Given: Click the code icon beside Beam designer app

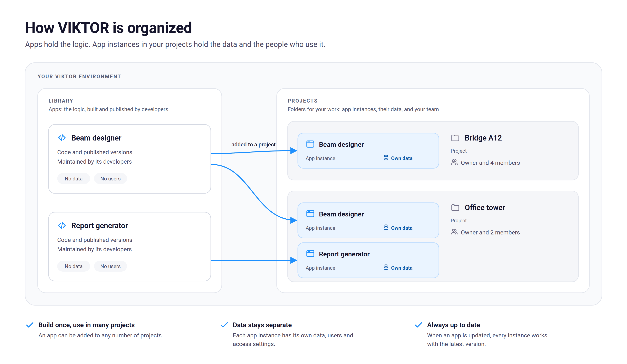Looking at the screenshot, I should point(62,138).
